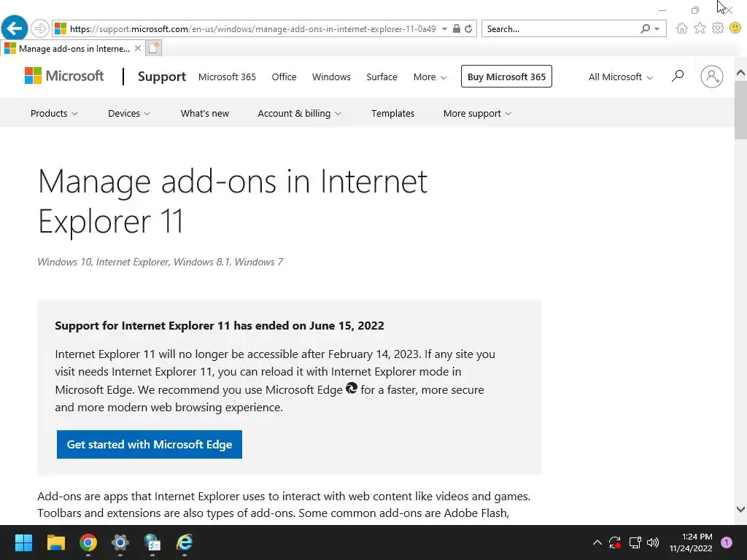Go to Microsoft 365 in the header
747x560 pixels.
227,77
